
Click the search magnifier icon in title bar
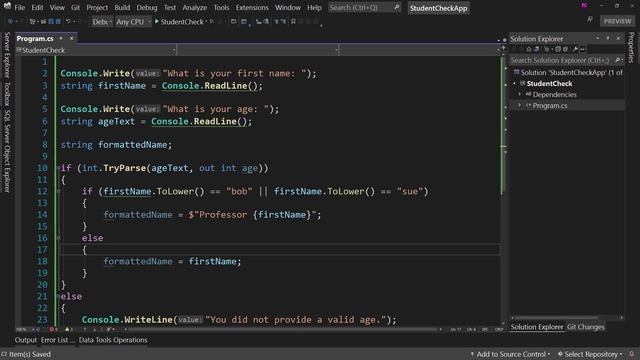[x=396, y=7]
